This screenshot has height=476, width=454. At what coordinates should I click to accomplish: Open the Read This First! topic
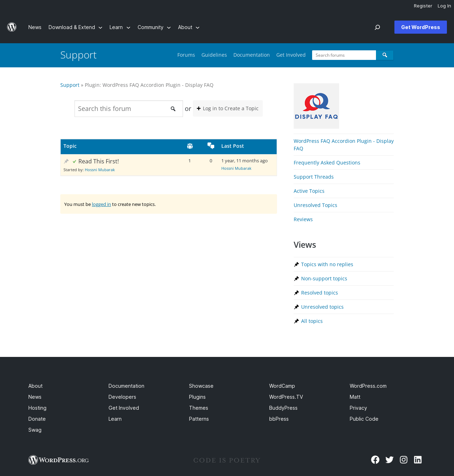99,161
